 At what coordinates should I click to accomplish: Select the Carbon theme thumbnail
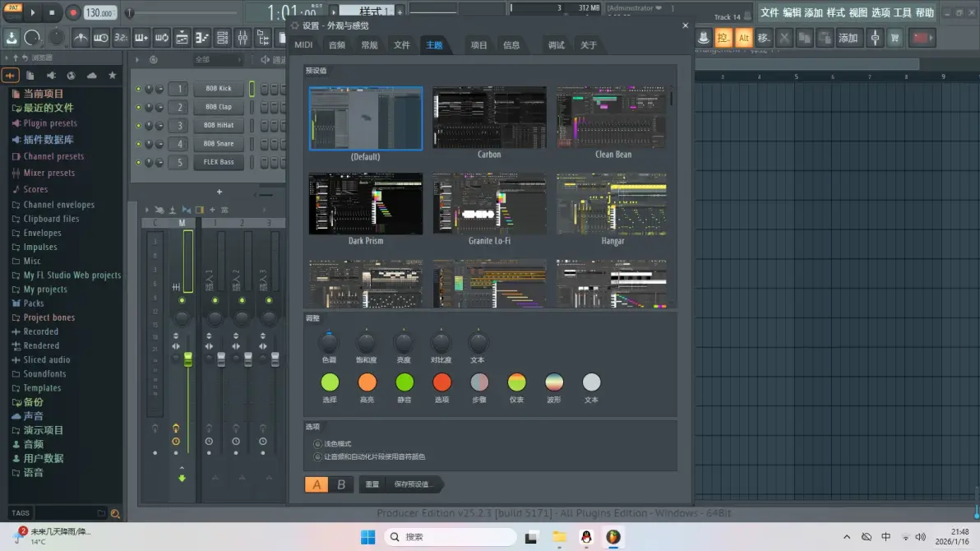[x=489, y=117]
